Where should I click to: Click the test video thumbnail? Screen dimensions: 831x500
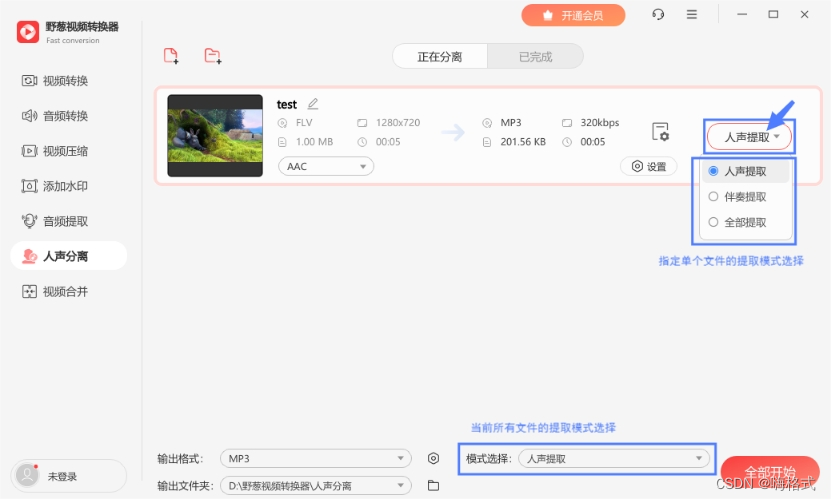[x=215, y=136]
